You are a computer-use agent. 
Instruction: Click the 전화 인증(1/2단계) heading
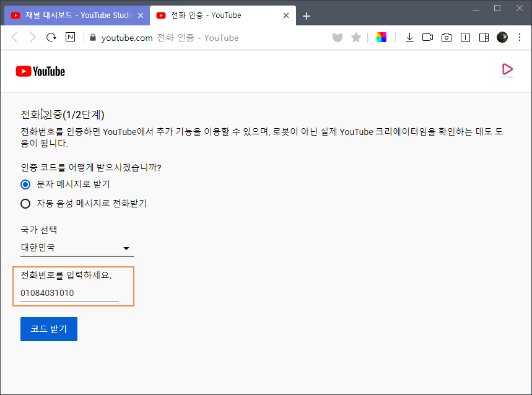(x=63, y=115)
